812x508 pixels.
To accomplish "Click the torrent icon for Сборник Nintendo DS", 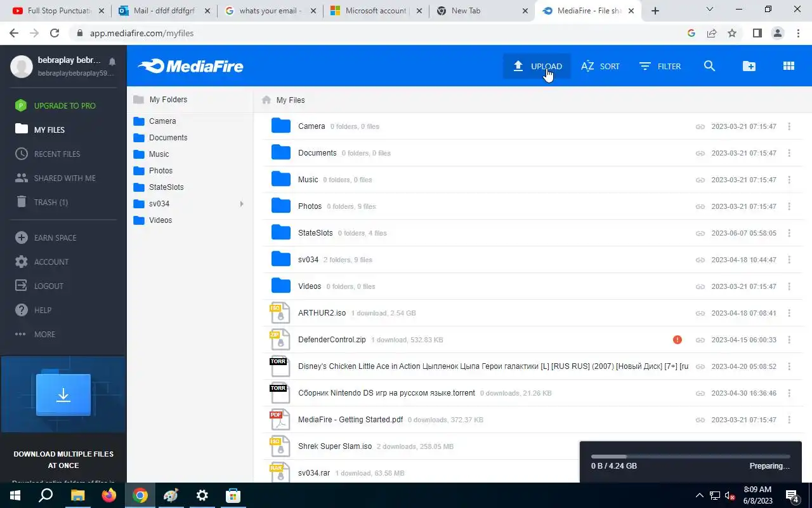I will (x=280, y=393).
